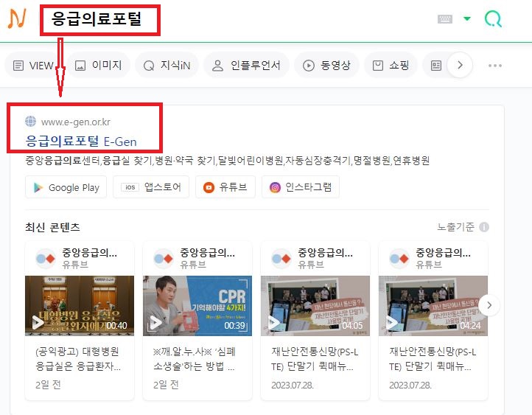The width and height of the screenshot is (532, 415).
Task: Click 2일 전 date under 심폐소생술 card
Action: pos(166,385)
